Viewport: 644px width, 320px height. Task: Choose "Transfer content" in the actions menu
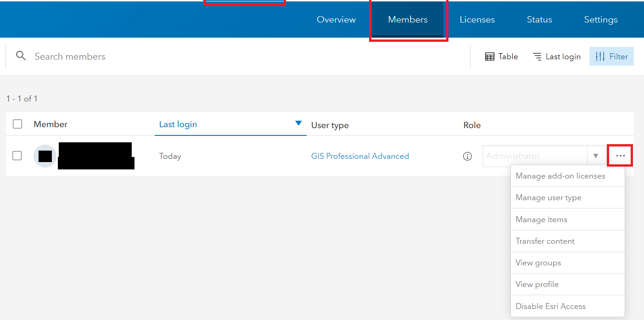545,241
